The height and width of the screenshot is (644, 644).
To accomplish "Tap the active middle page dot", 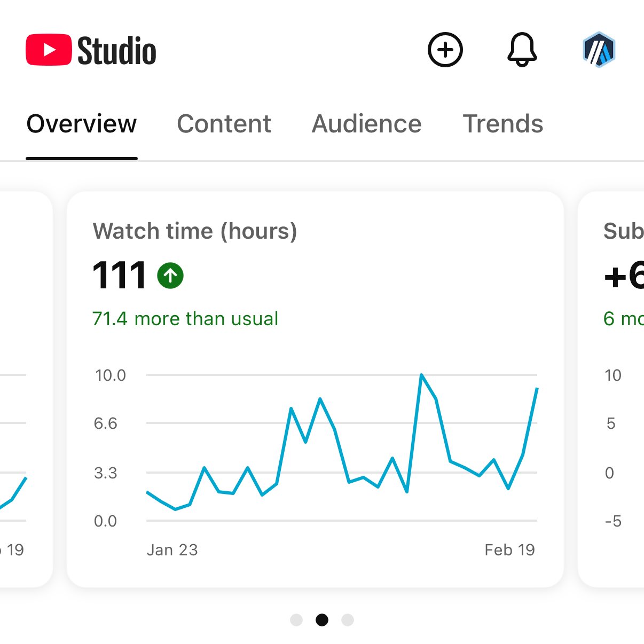I will click(x=322, y=619).
